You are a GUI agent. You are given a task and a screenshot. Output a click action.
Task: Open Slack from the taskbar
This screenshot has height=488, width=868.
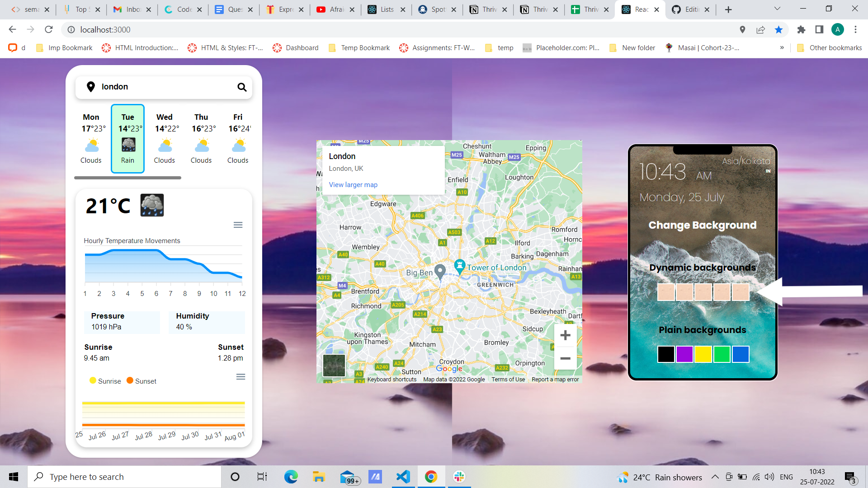(459, 477)
